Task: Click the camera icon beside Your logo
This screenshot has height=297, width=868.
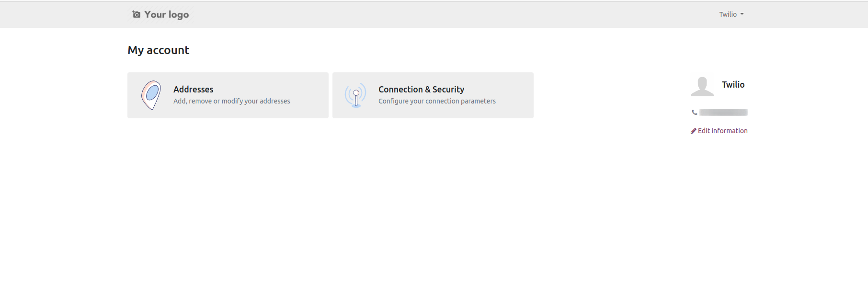Action: click(x=137, y=14)
